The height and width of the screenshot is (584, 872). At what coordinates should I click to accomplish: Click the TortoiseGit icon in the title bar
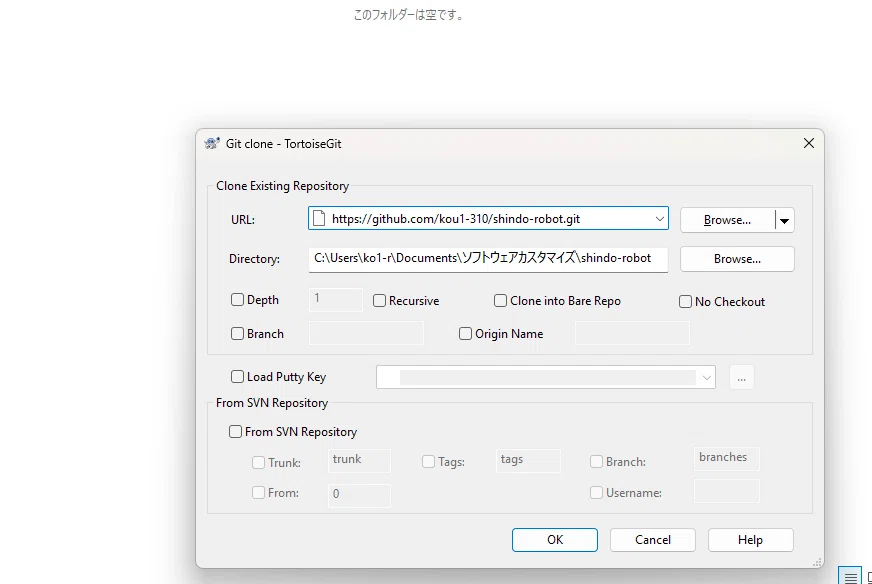point(212,143)
